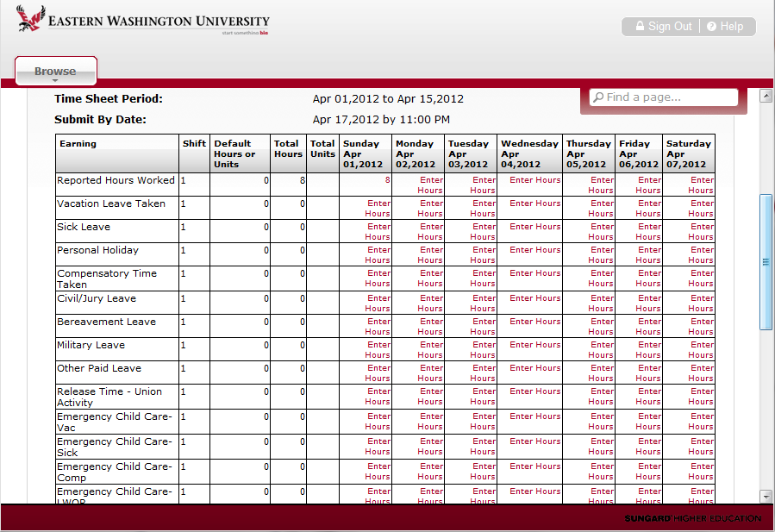
Task: Click Enter Hours for Reported Hours Worked on Wednesday
Action: (x=534, y=180)
